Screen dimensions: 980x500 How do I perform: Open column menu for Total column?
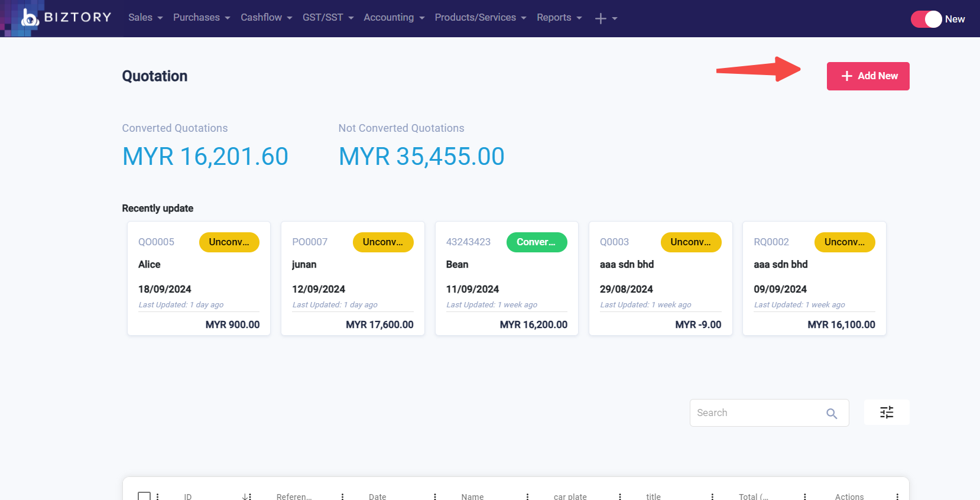[x=805, y=496]
